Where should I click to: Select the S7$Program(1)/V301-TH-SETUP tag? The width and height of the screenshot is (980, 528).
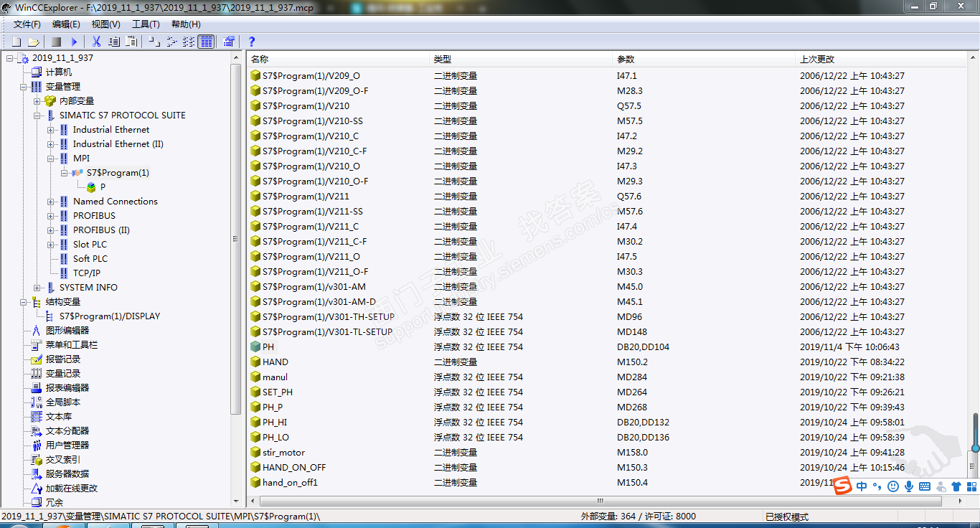point(329,317)
